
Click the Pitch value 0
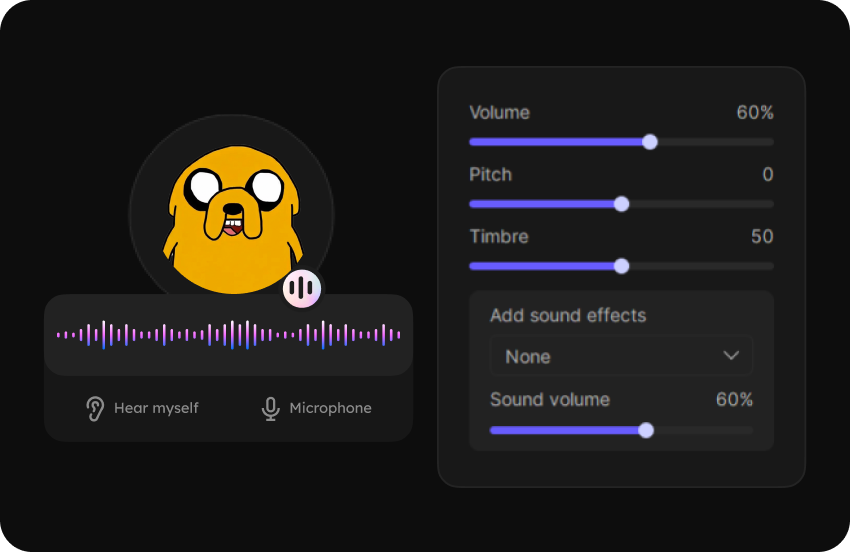tap(768, 174)
